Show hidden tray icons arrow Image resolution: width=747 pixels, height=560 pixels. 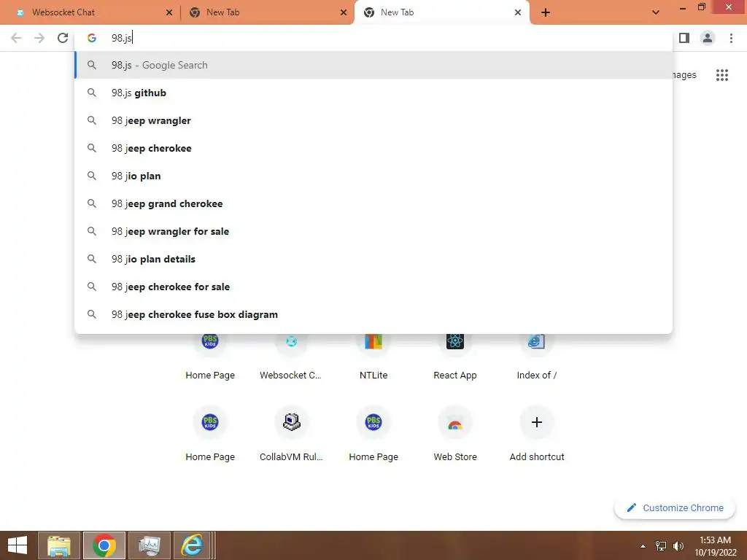[x=643, y=546]
